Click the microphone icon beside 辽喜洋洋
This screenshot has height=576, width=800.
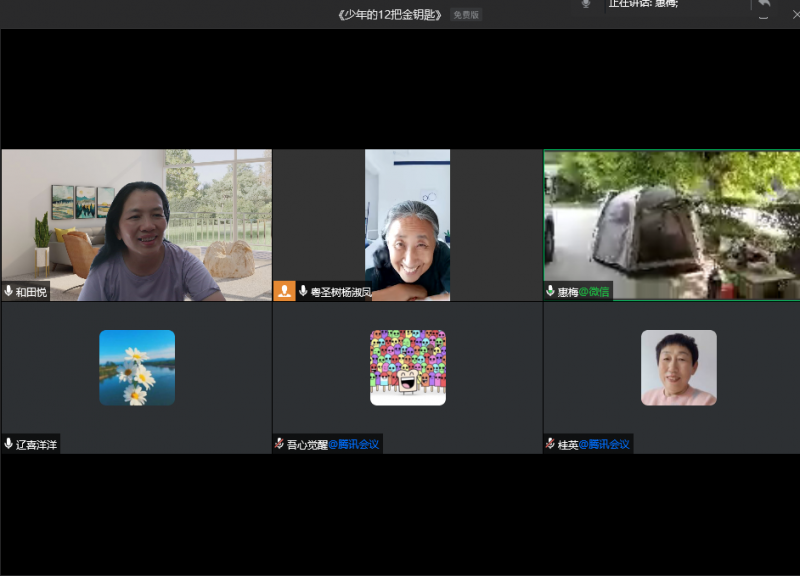[x=9, y=444]
